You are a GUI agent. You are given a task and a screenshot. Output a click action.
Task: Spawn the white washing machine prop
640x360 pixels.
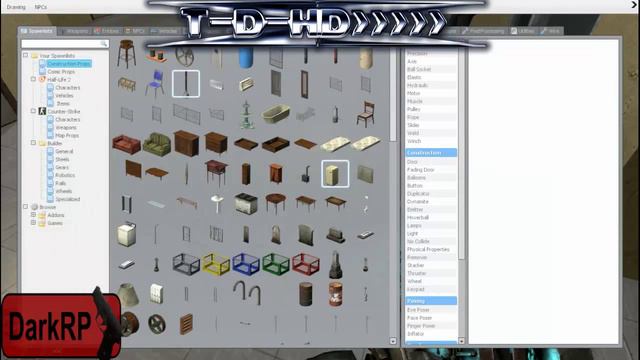[127, 234]
